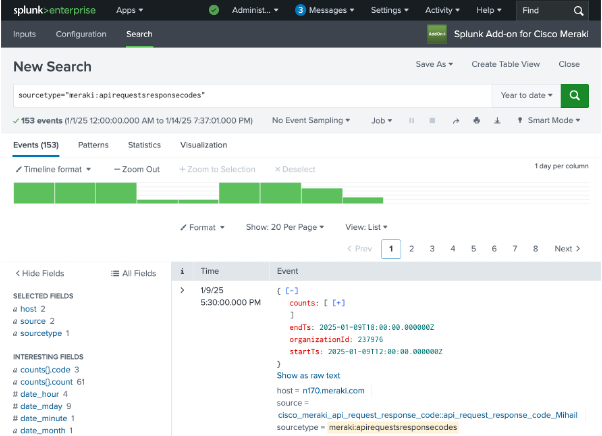Click the magnifier icon in Find box

pyautogui.click(x=578, y=11)
